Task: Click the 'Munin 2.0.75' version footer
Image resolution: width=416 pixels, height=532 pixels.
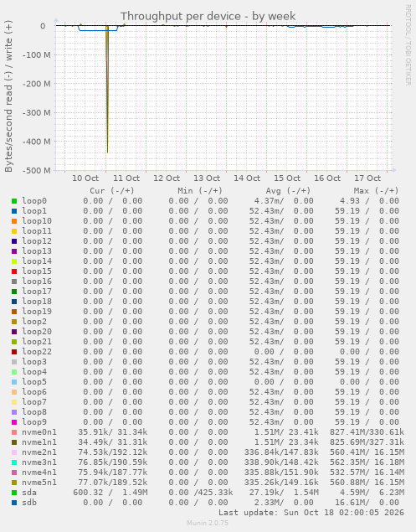Action: pyautogui.click(x=208, y=523)
